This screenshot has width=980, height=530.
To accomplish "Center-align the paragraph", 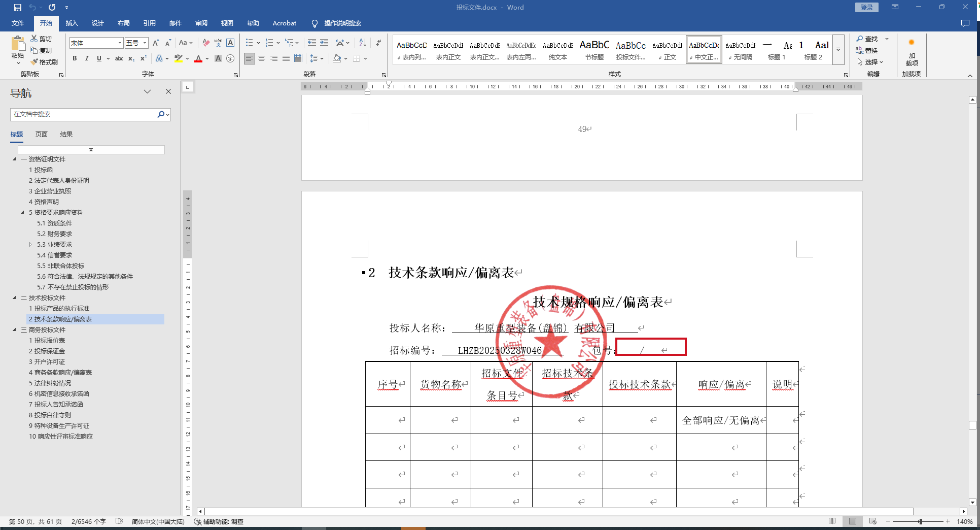I will [x=262, y=58].
